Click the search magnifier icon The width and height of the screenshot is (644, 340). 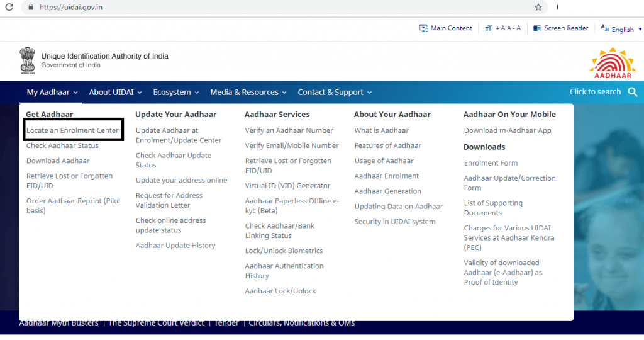[x=633, y=92]
